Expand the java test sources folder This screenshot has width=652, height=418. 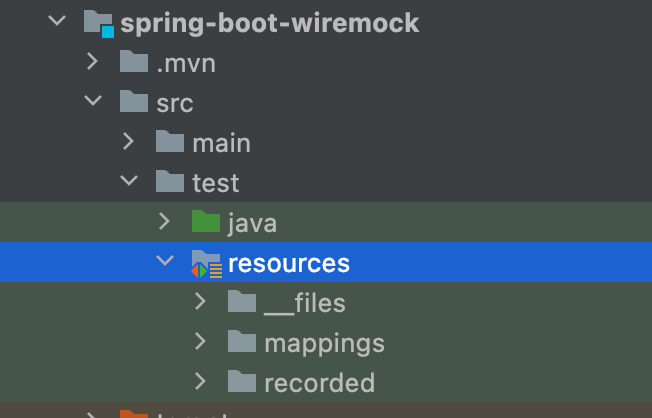[165, 221]
